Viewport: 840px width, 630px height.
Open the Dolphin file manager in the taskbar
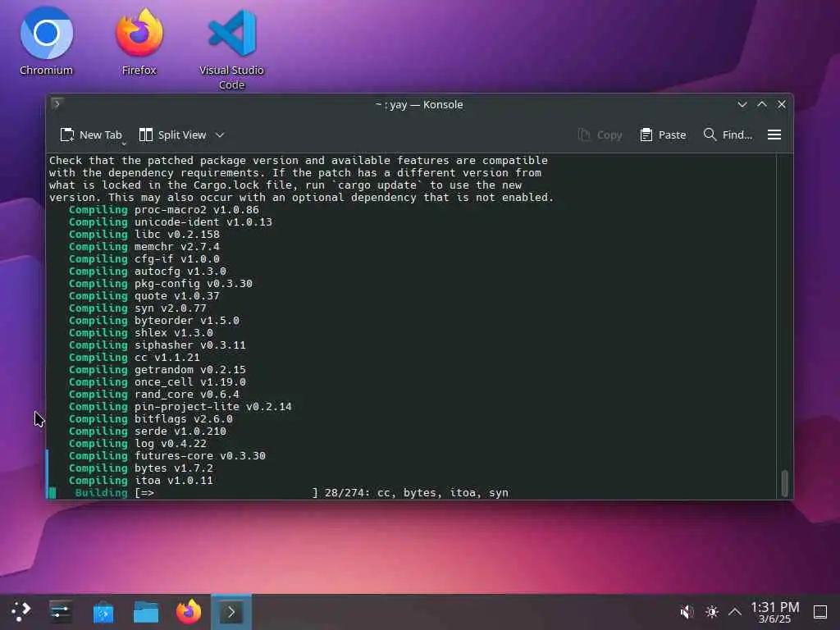point(146,612)
